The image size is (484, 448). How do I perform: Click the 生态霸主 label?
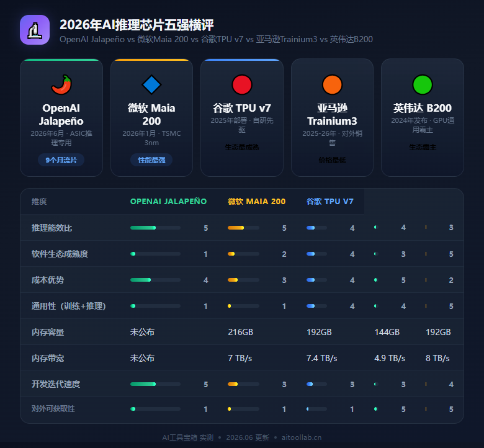pyautogui.click(x=423, y=147)
